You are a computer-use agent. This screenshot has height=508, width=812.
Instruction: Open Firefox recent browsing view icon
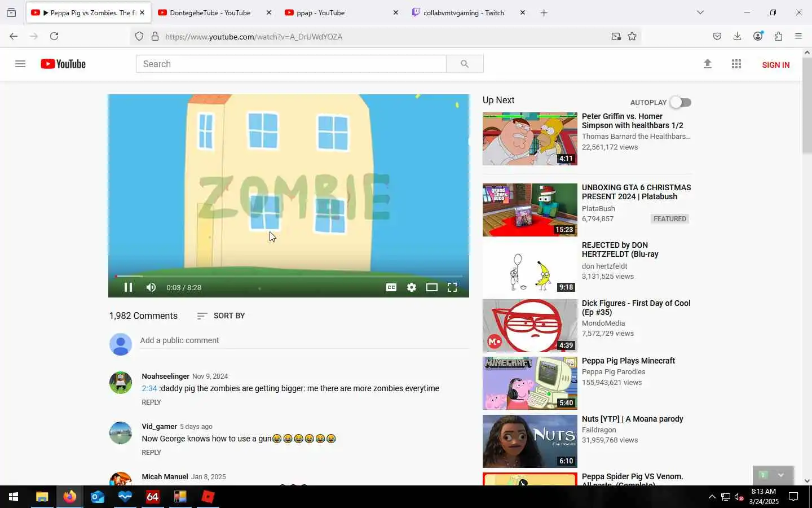tap(11, 12)
